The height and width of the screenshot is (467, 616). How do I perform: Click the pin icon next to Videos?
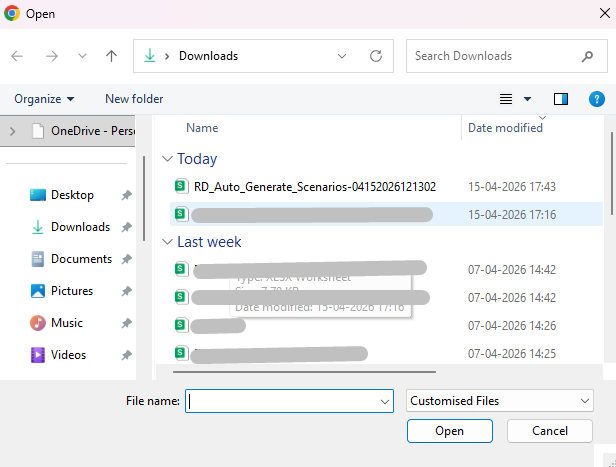point(126,355)
